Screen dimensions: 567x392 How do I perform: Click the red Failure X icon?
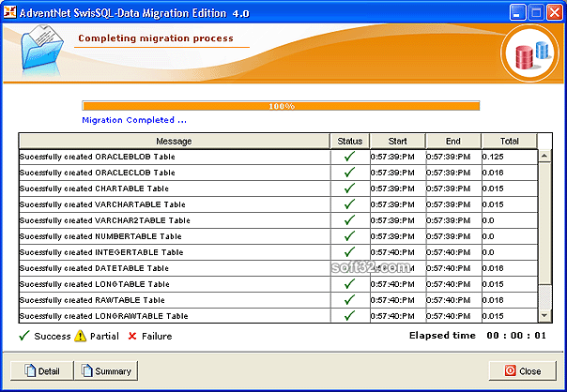pos(132,336)
